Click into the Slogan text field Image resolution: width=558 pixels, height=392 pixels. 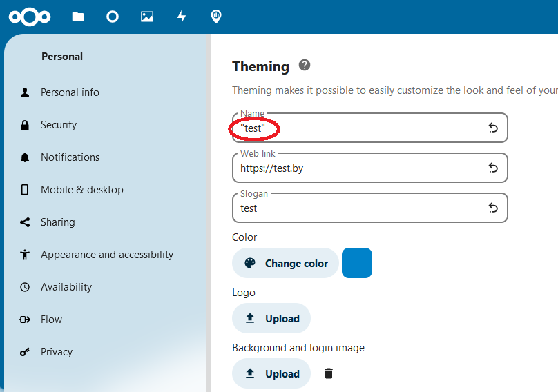point(359,208)
